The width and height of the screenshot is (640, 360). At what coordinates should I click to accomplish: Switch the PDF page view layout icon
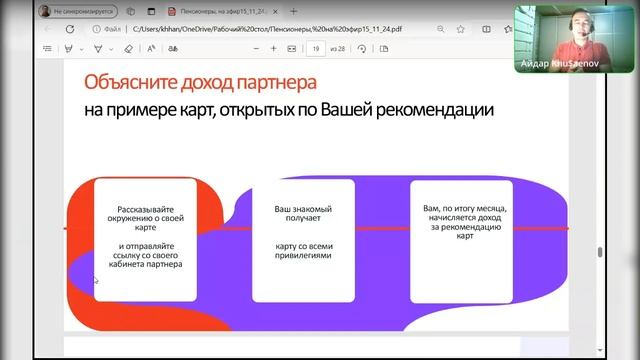point(384,49)
